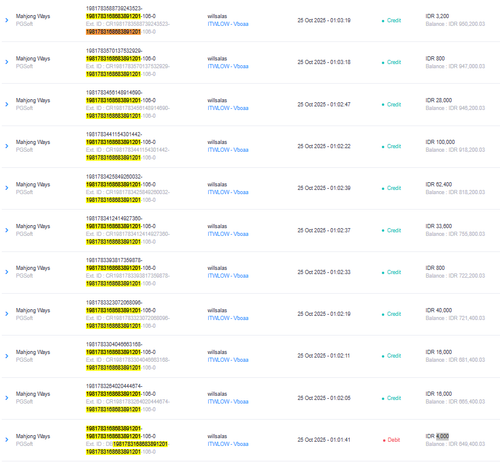Viewport: 500px width, 467px height.
Task: Click 'Balance : IDR 649,400.03' text
Action: tap(455, 444)
